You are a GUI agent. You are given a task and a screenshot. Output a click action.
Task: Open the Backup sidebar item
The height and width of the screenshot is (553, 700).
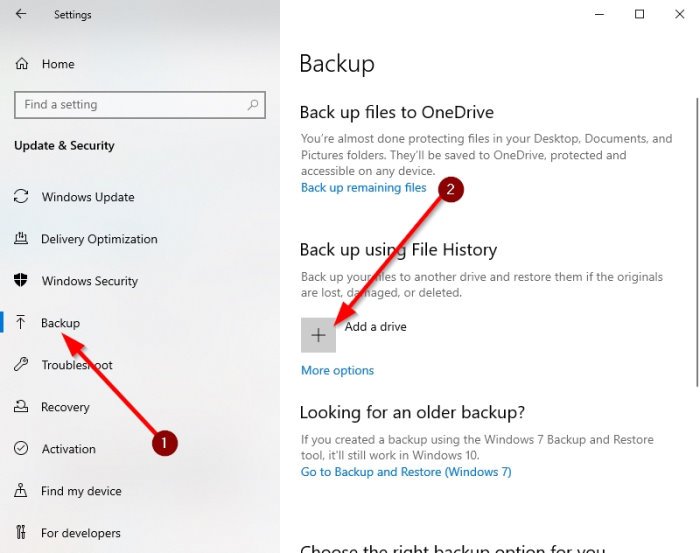point(60,323)
